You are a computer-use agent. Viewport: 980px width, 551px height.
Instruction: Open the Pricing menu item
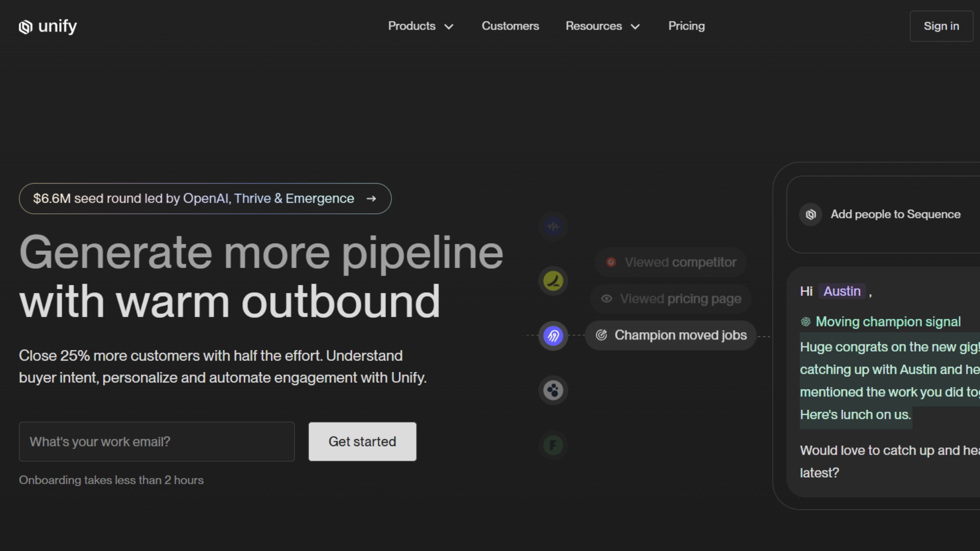pyautogui.click(x=686, y=26)
